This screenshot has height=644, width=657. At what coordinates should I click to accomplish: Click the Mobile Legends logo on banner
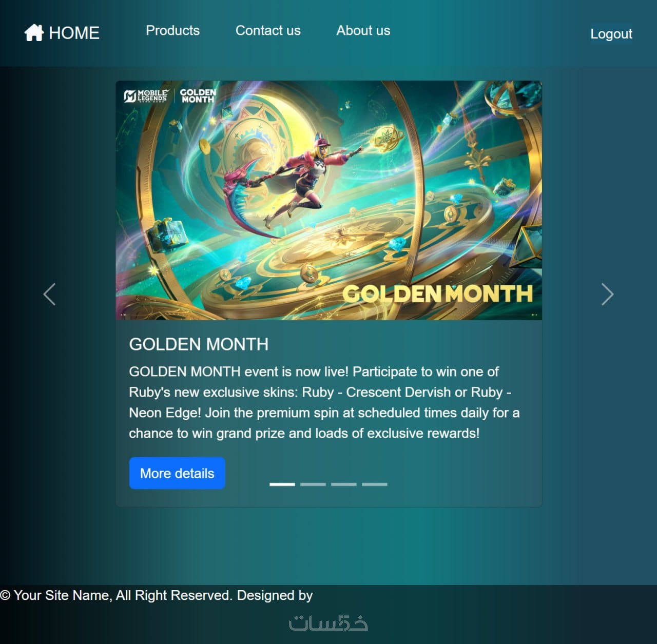[x=146, y=96]
